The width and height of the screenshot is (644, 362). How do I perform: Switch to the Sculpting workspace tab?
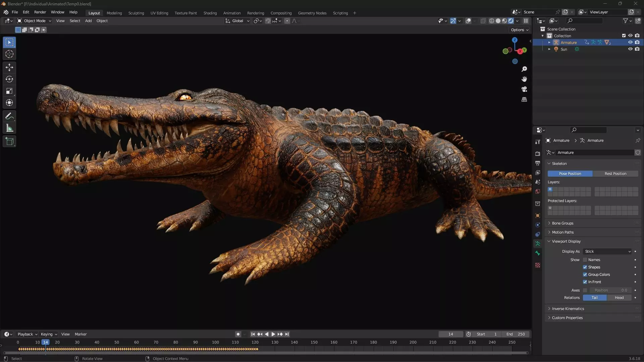(x=136, y=13)
